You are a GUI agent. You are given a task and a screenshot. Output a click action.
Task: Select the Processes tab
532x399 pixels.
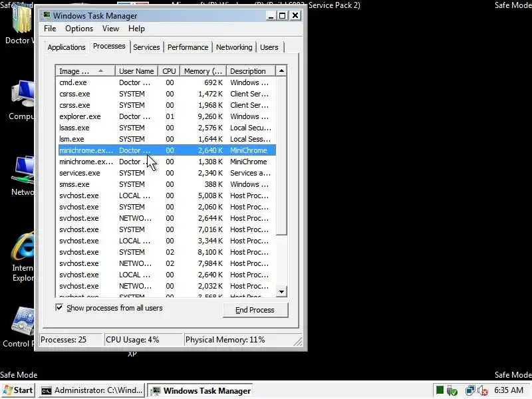tap(109, 46)
